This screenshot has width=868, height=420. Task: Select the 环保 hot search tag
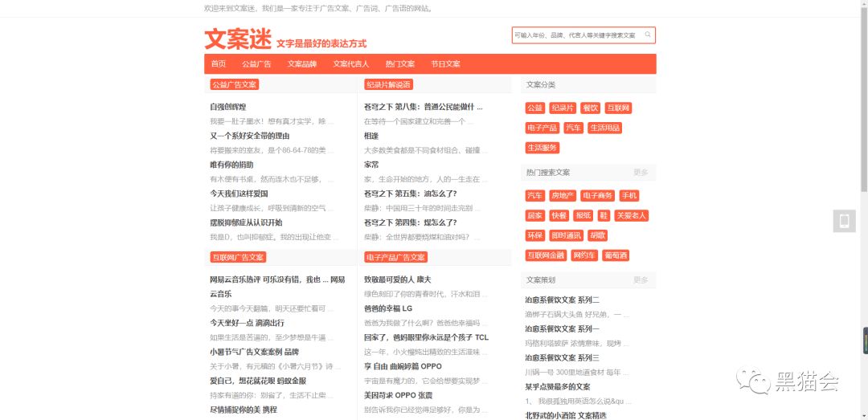pos(535,236)
